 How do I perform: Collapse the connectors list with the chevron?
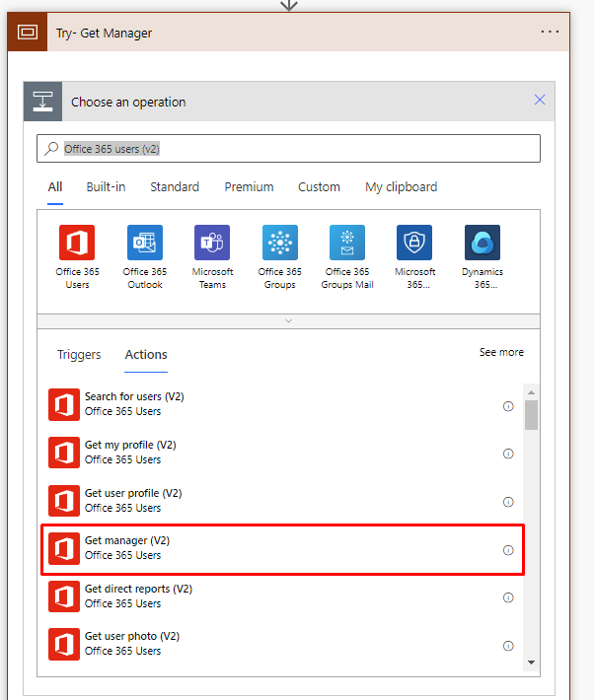pos(288,321)
